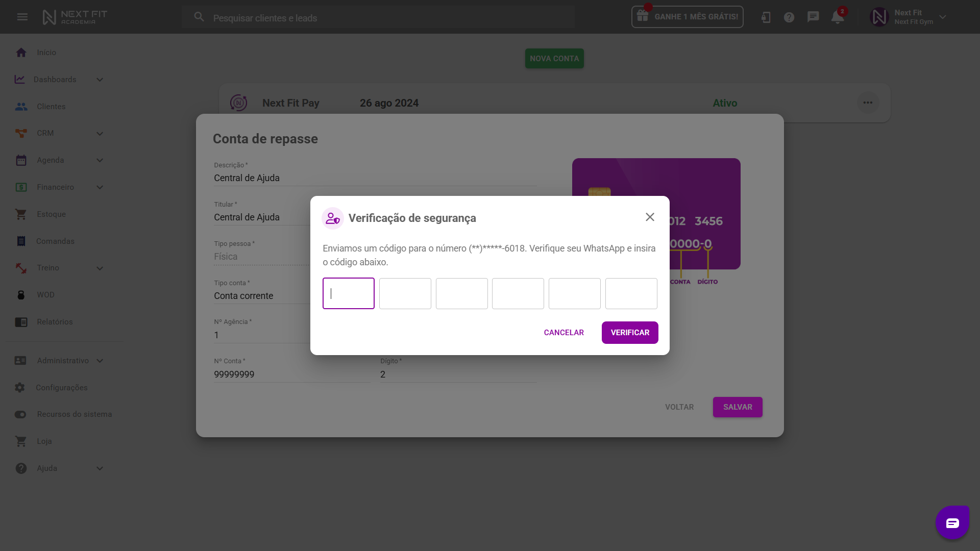Expand the Dashboards sidebar menu
The image size is (980, 551).
click(x=100, y=80)
